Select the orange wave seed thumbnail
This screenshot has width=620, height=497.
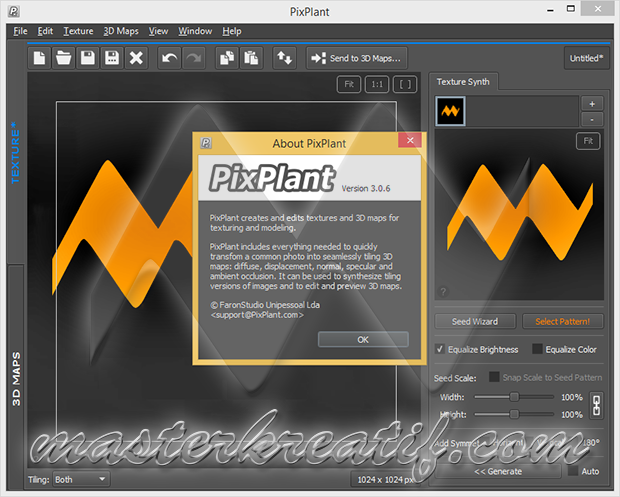click(x=450, y=111)
